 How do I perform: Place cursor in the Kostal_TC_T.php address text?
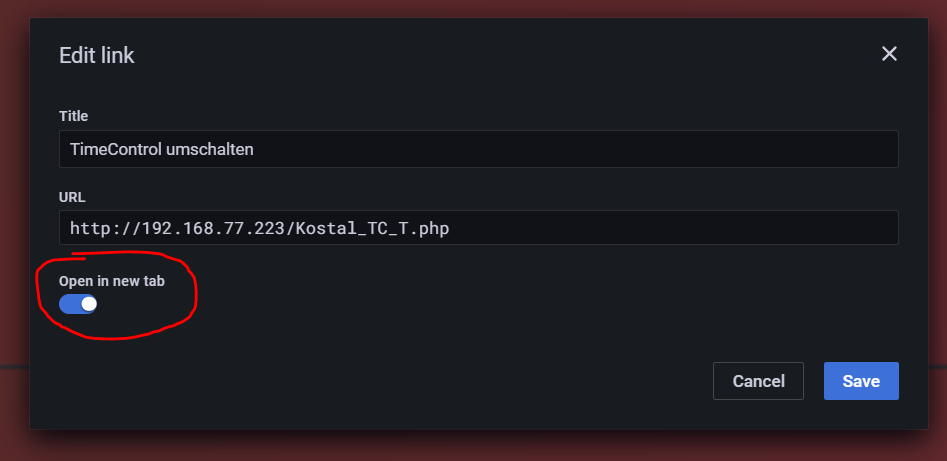(x=370, y=228)
